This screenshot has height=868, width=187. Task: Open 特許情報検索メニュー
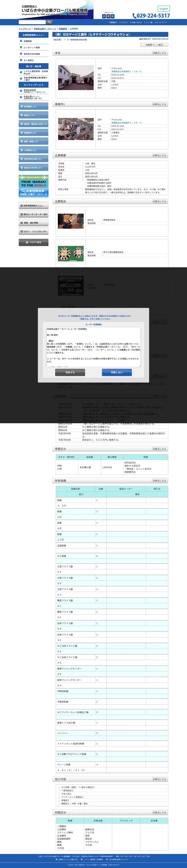point(33,206)
